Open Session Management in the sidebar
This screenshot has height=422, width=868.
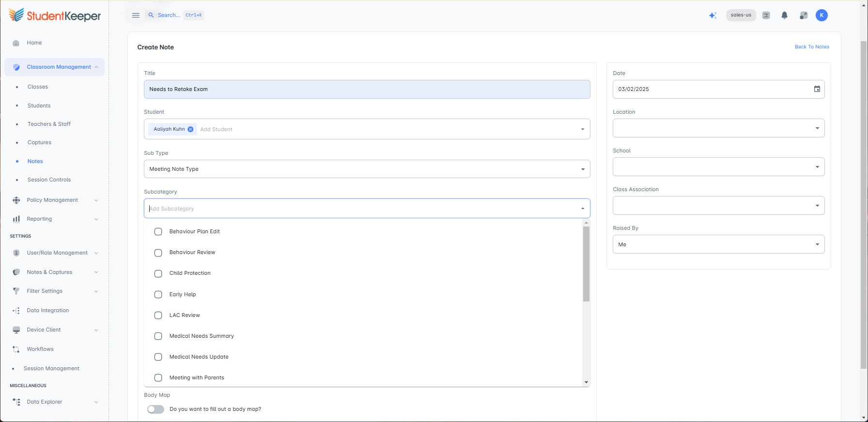tap(51, 369)
